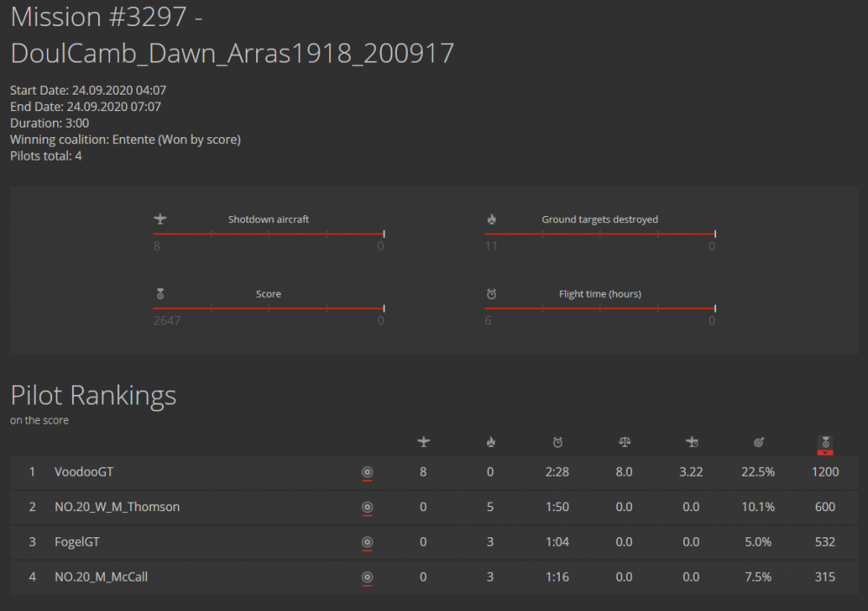
Task: Click the 3.22 value in VoodooGT's row
Action: click(691, 472)
